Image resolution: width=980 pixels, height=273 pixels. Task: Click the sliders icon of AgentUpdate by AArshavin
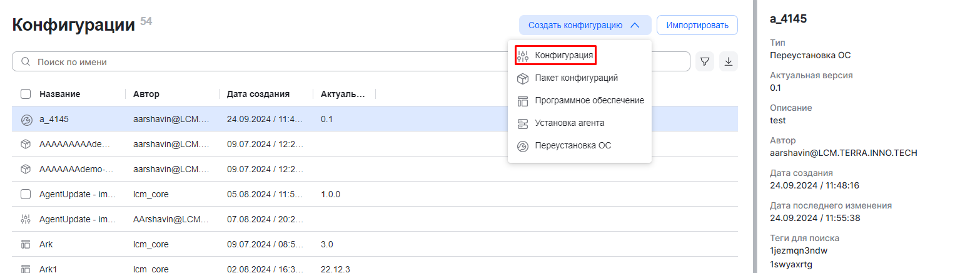[x=26, y=219]
